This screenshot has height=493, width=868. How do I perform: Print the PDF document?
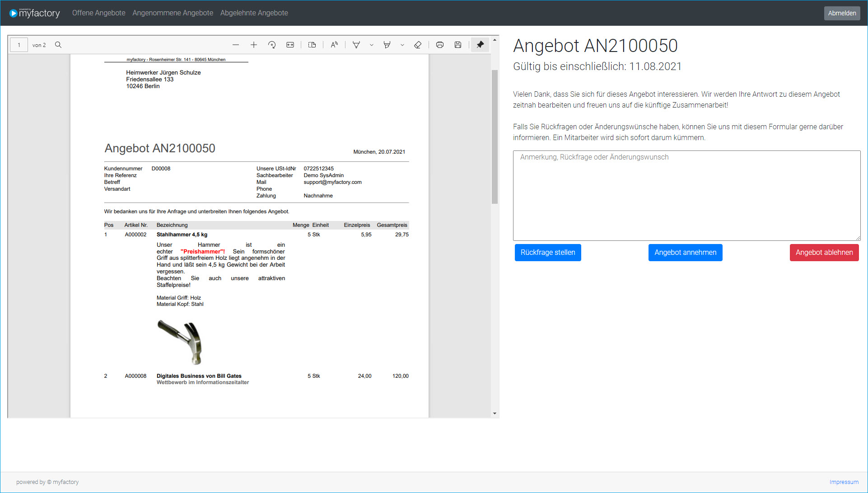click(440, 45)
